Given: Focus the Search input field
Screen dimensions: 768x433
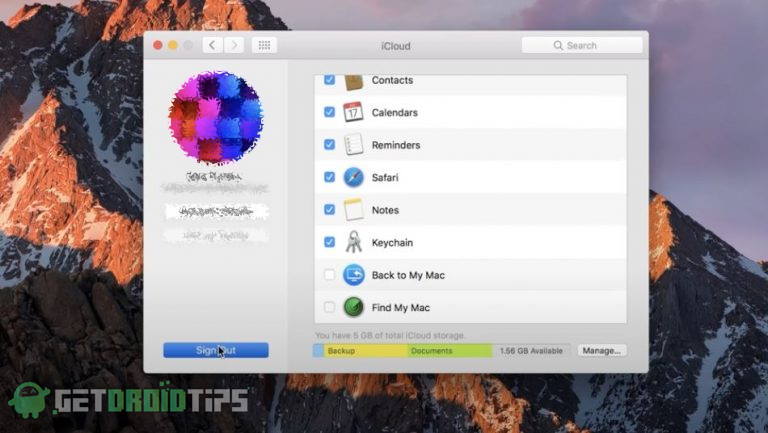Looking at the screenshot, I should tap(582, 46).
